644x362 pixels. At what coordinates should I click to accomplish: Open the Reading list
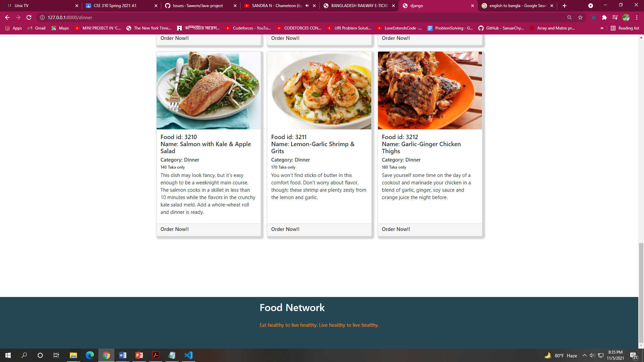625,28
